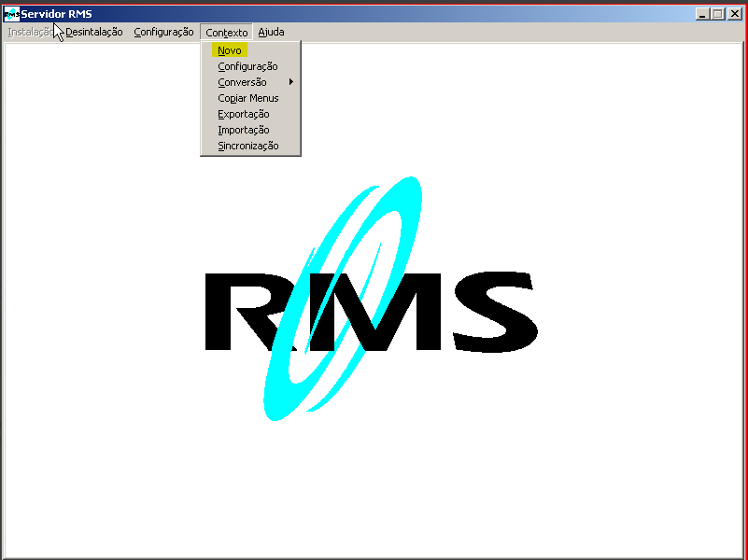Expand the Conversão submenu
Image resolution: width=748 pixels, height=560 pixels.
tap(242, 82)
